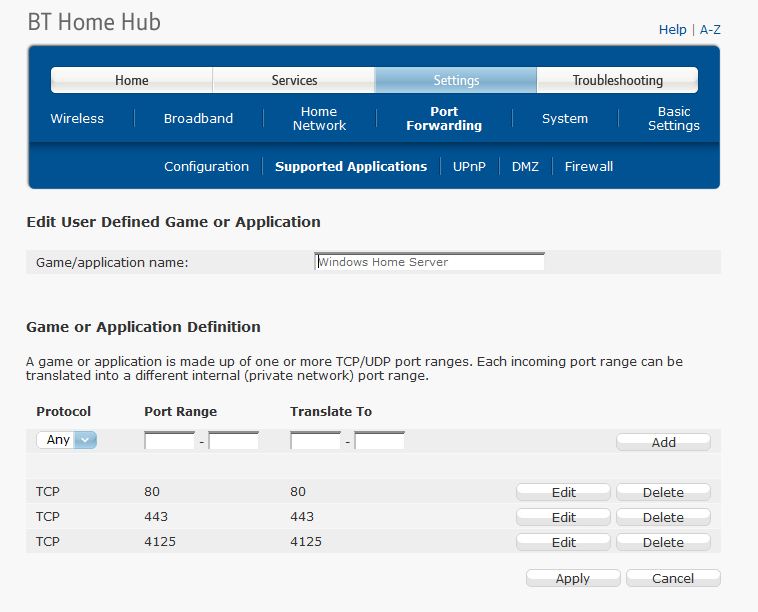
Task: Select the Settings tab
Action: click(456, 80)
